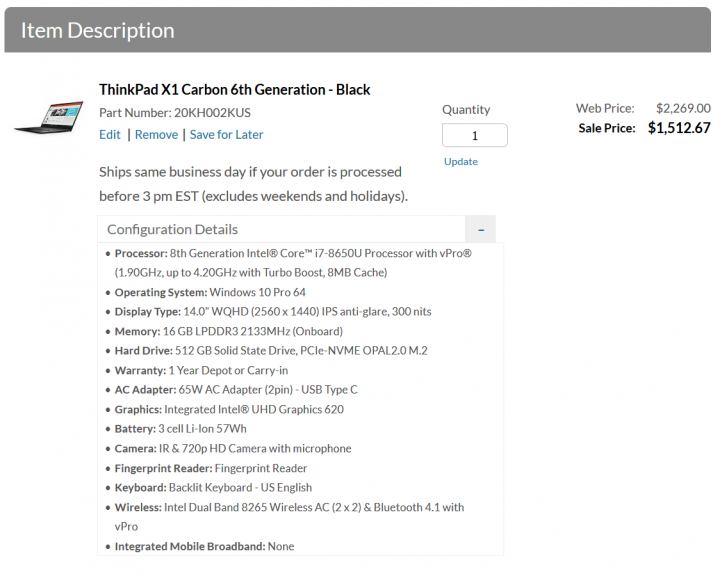Select Part Number 20KH002KUS text

coord(175,113)
